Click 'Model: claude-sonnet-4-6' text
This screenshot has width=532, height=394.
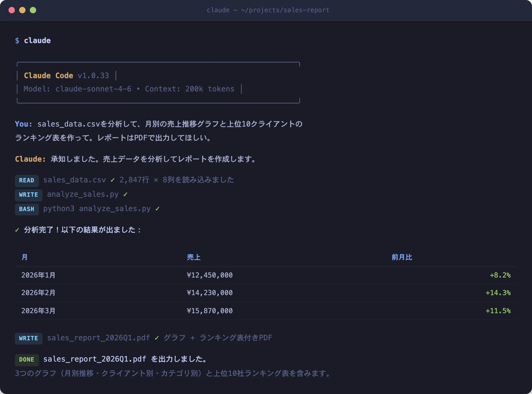coord(77,89)
